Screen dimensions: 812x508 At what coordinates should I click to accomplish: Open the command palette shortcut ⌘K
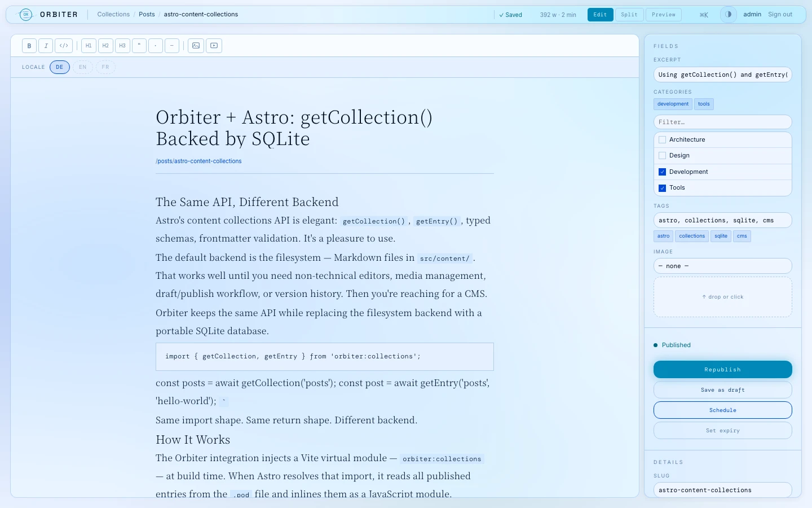click(704, 15)
